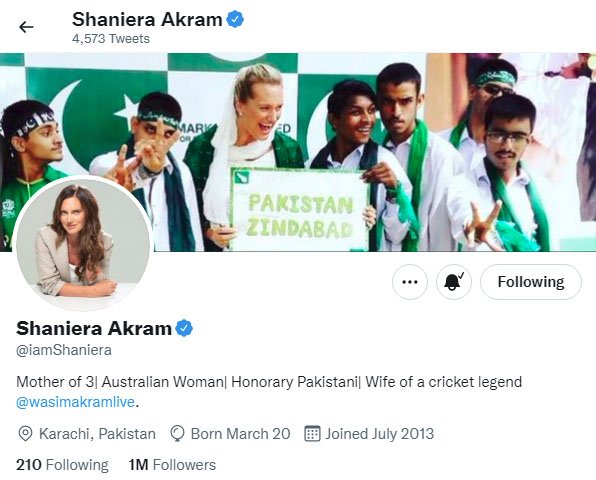Click the verified badge in header
596x480 pixels.
235,19
